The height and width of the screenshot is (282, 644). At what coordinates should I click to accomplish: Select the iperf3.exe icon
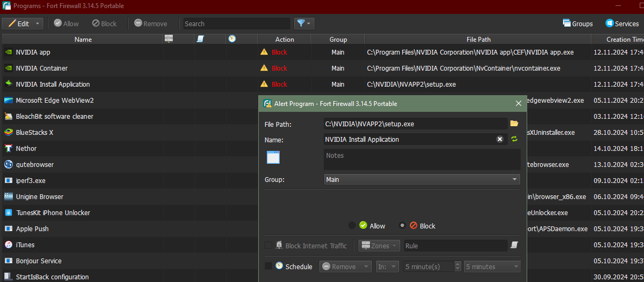point(9,180)
